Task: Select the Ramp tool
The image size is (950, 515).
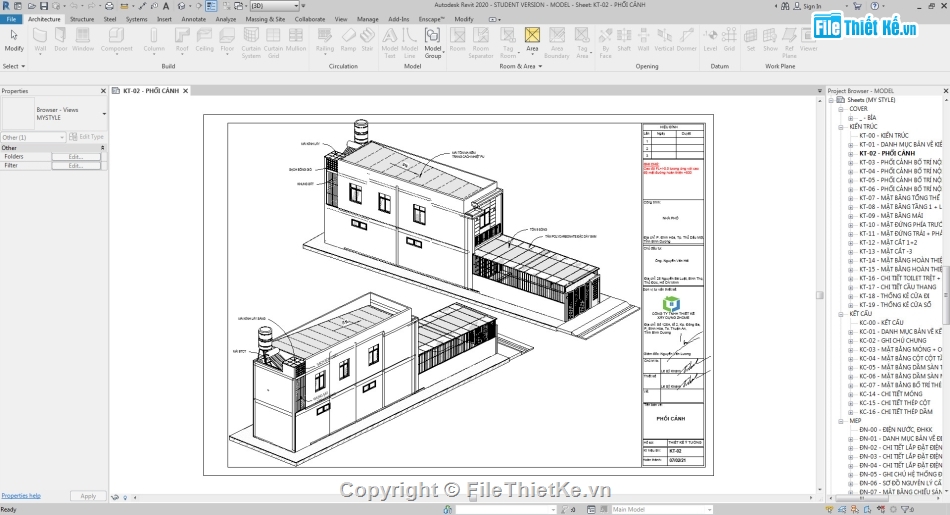Action: [x=348, y=40]
